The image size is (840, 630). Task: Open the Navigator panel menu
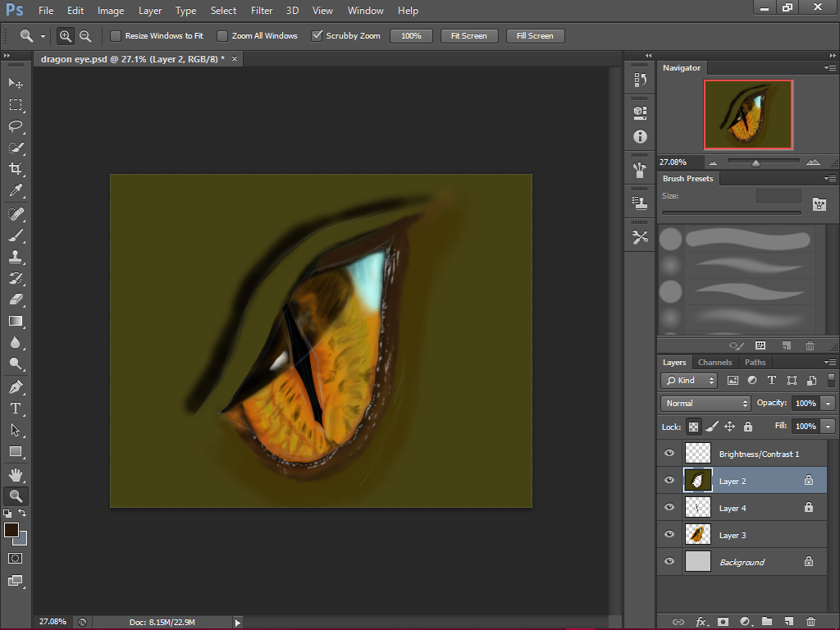click(x=831, y=68)
